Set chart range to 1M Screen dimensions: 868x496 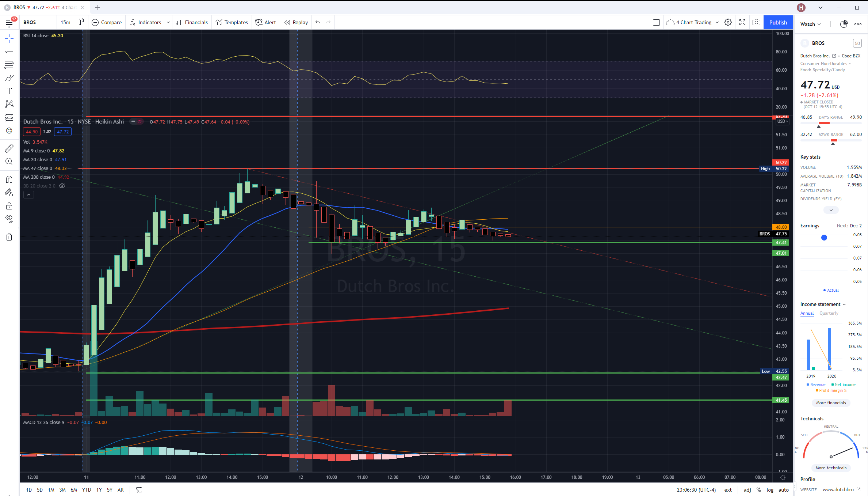pyautogui.click(x=51, y=490)
